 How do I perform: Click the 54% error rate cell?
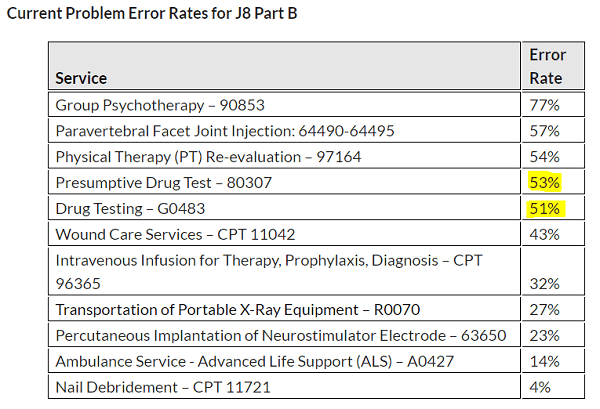point(545,156)
